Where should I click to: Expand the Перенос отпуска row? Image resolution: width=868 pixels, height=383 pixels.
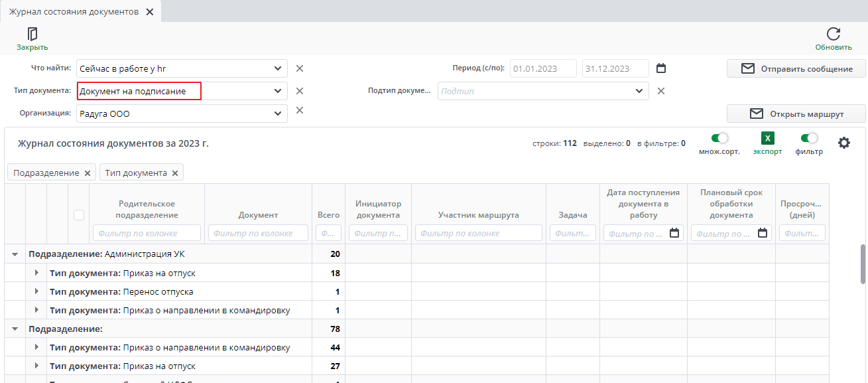[x=36, y=291]
